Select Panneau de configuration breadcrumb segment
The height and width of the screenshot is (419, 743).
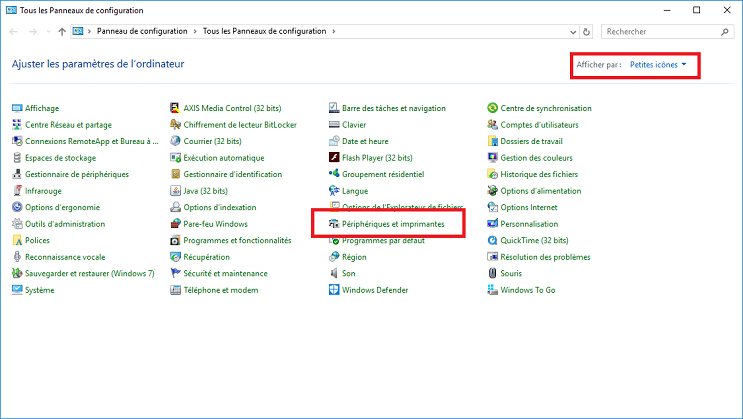(x=143, y=32)
